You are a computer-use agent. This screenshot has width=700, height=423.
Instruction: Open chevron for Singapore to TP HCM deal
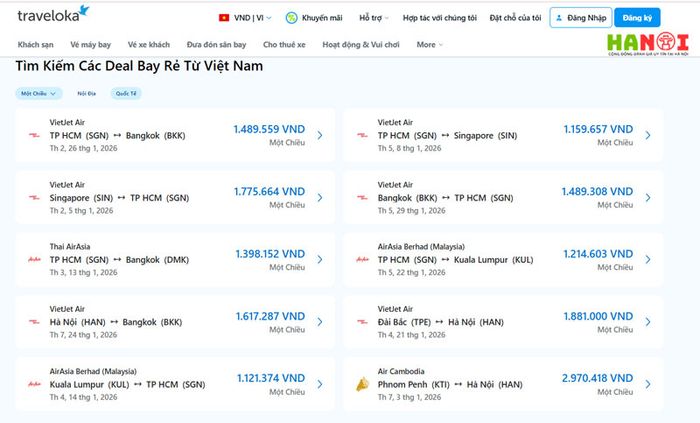point(320,198)
